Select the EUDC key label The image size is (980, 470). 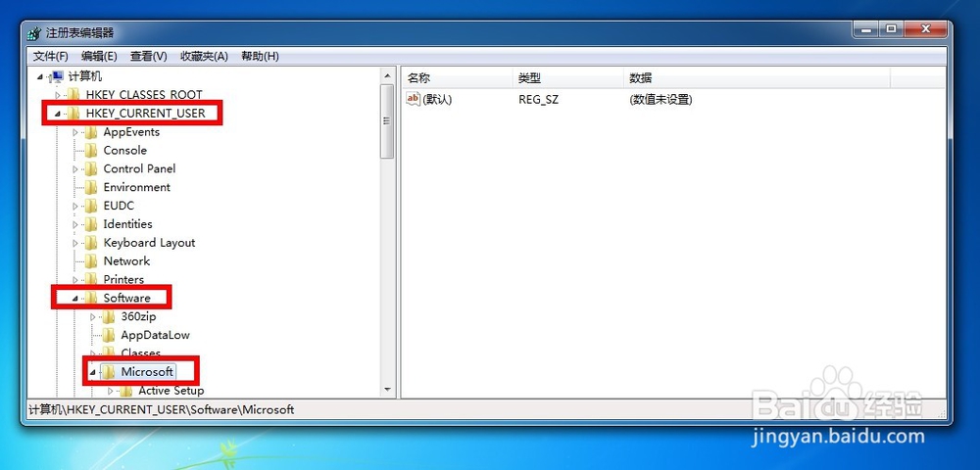tap(119, 206)
